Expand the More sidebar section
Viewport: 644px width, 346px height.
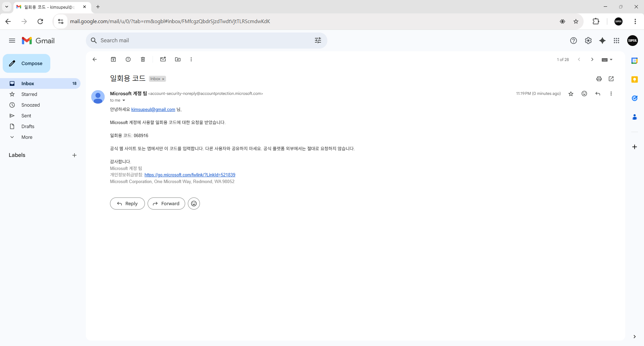click(40, 137)
